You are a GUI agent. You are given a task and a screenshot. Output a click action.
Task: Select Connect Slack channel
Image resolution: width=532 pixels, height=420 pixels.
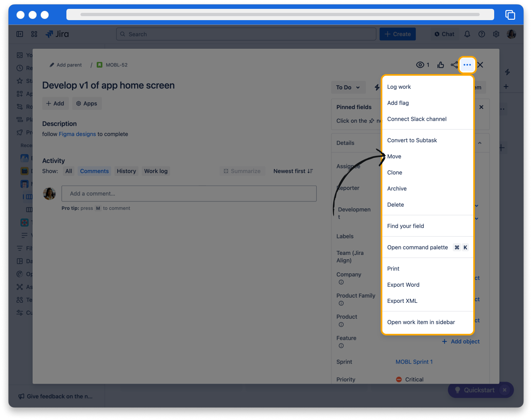point(427,119)
